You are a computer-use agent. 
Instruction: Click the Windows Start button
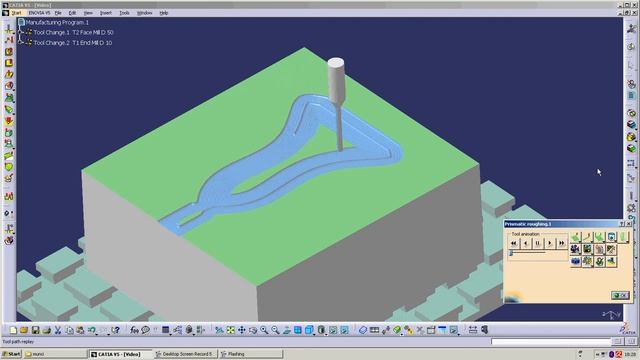(11, 354)
